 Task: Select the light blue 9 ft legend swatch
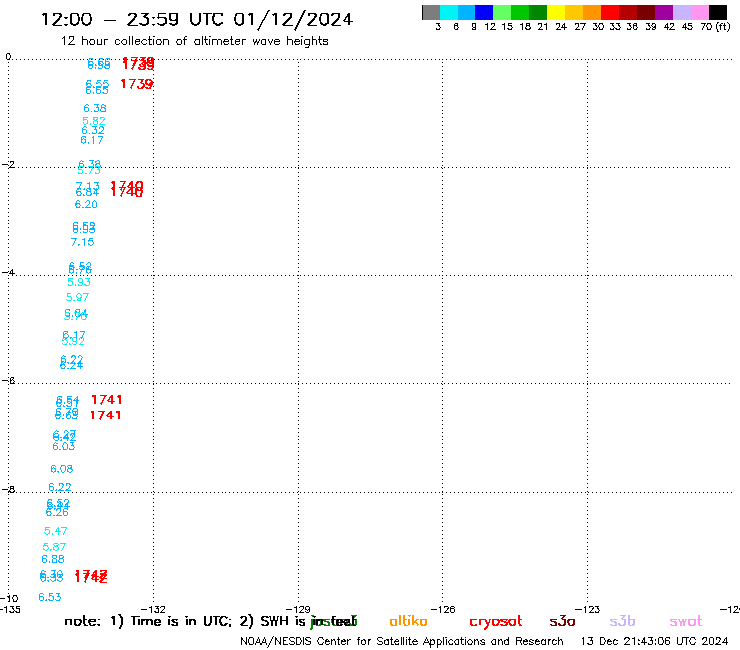pos(467,12)
